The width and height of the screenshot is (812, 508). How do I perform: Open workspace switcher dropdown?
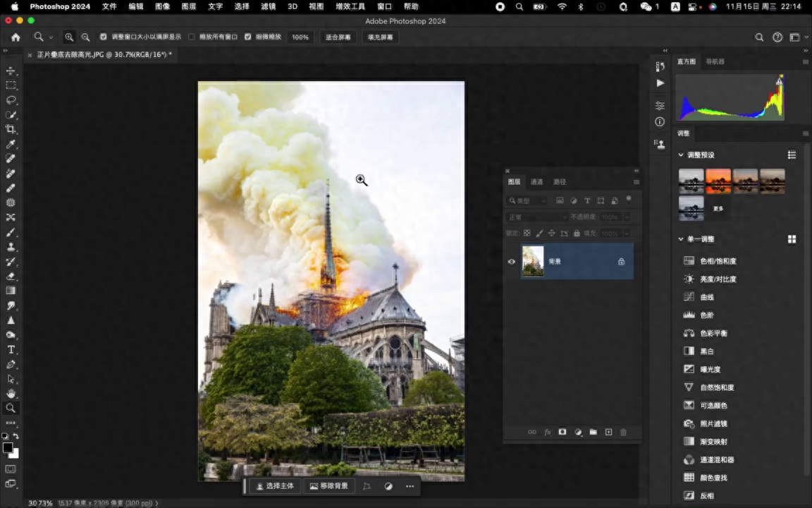tap(797, 37)
